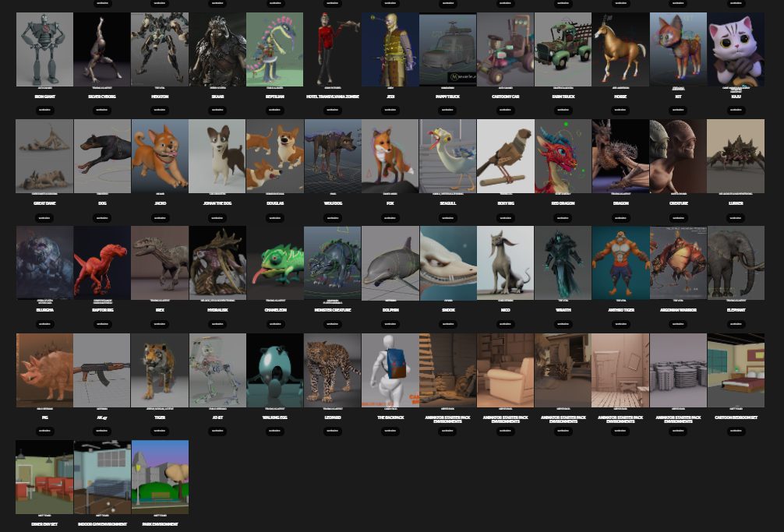
Task: Click the Park Environment thumbnail
Action: coord(160,477)
